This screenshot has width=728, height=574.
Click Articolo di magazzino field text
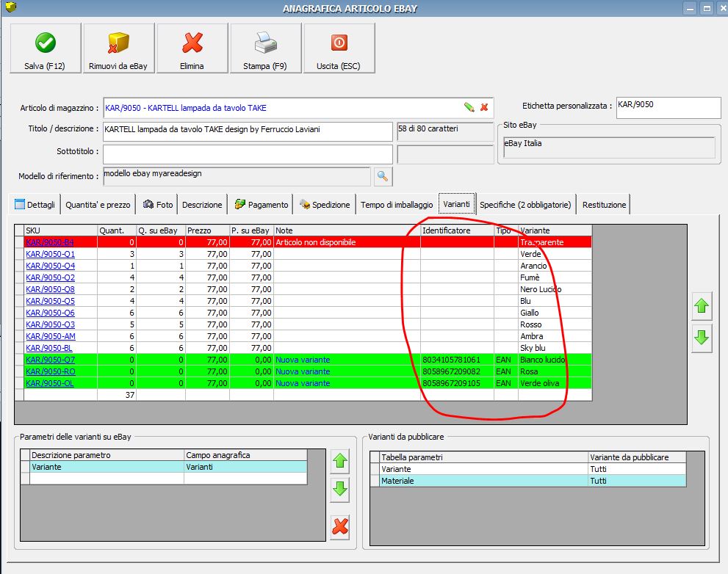186,108
